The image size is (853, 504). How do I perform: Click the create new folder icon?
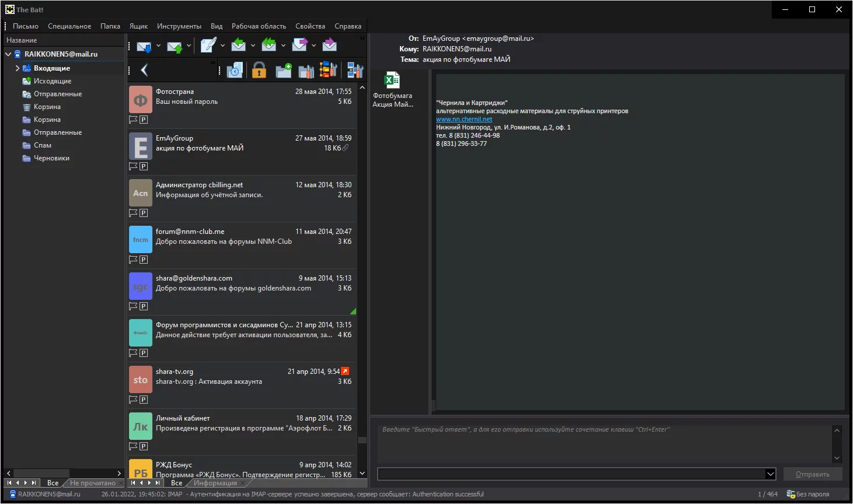(284, 71)
